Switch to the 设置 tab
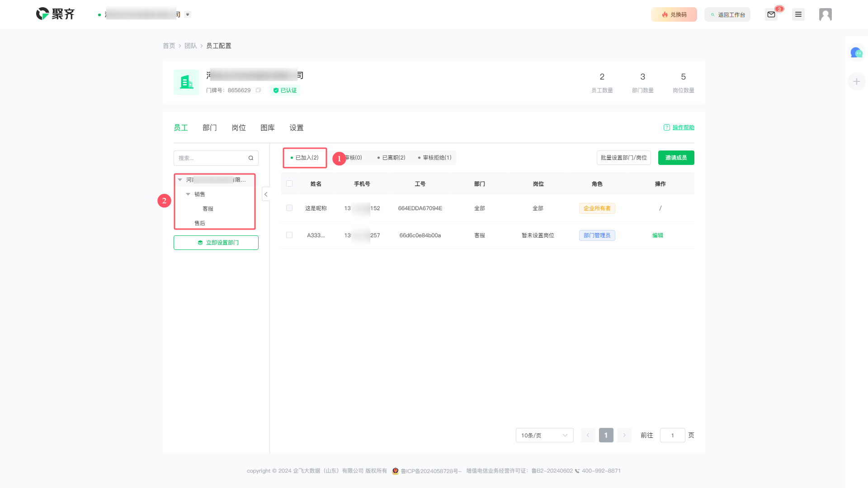Viewport: 868px width, 488px height. point(297,128)
